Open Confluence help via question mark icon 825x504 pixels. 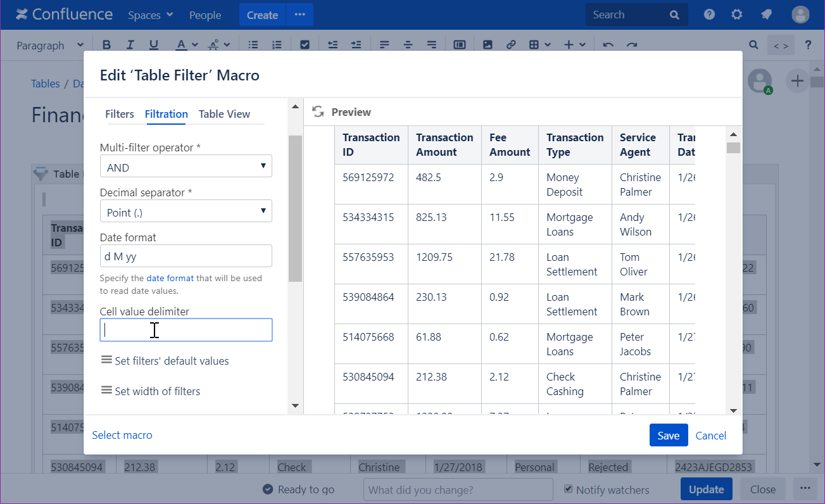click(708, 14)
